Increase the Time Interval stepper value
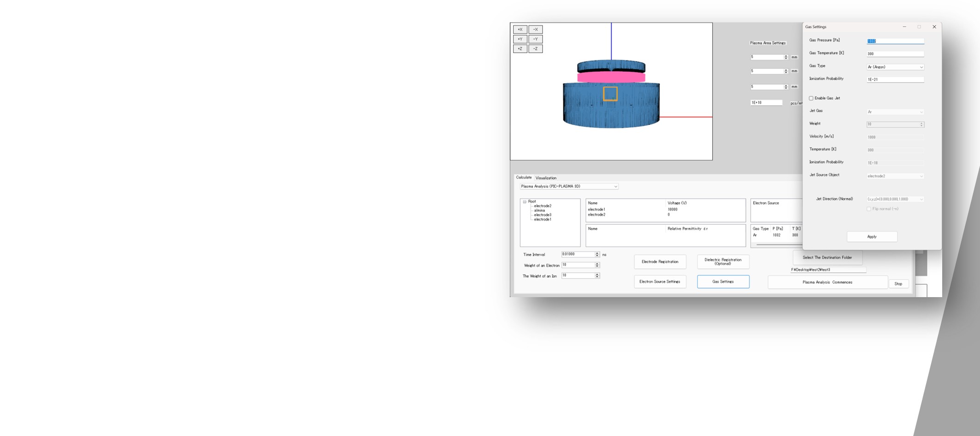 (x=597, y=253)
